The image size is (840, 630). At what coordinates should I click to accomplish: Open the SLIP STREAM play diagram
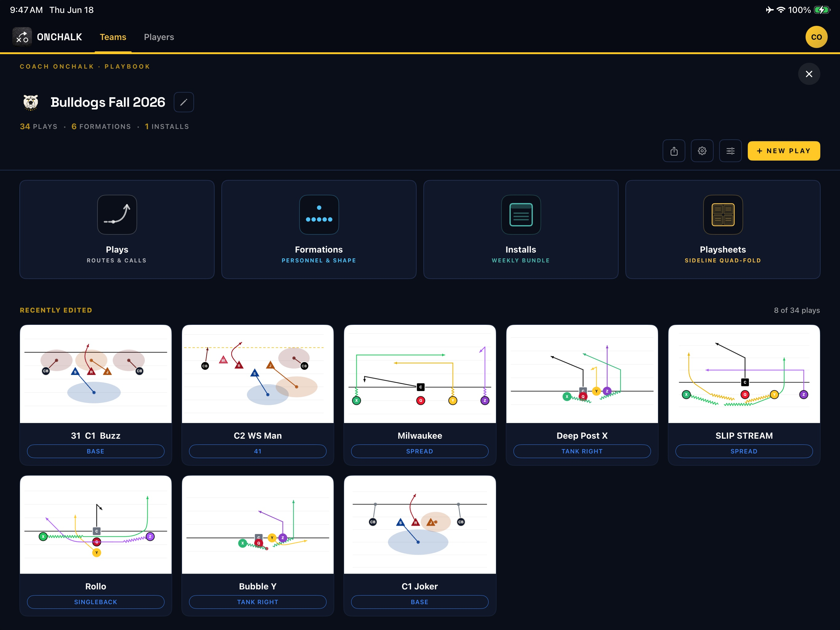tap(744, 374)
